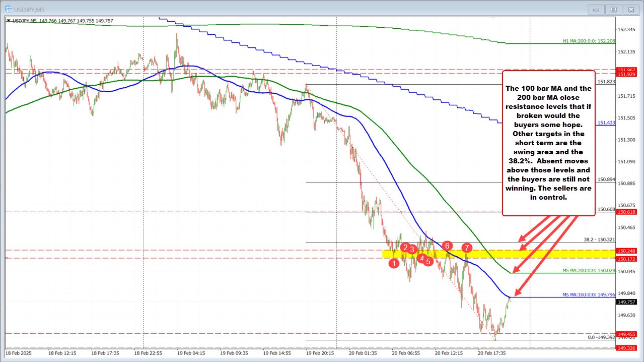Expand the data window with the black triangle arrow
The image size is (644, 362).
click(8, 21)
